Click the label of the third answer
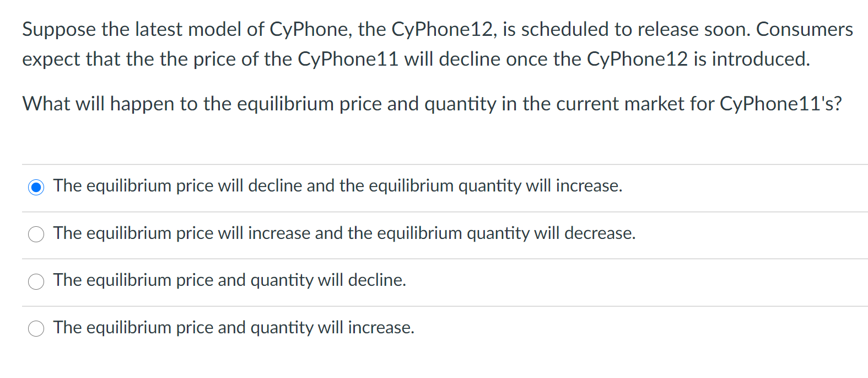Viewport: 868px width, 378px height. tap(229, 280)
